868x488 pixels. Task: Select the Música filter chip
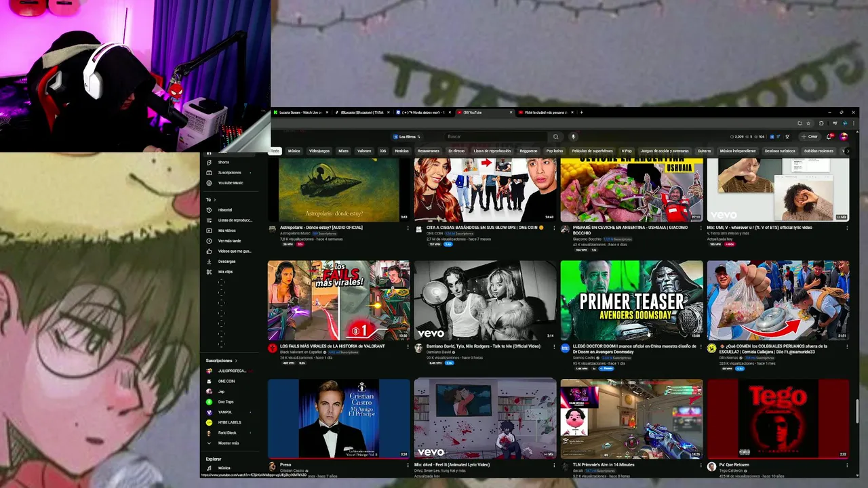[294, 151]
